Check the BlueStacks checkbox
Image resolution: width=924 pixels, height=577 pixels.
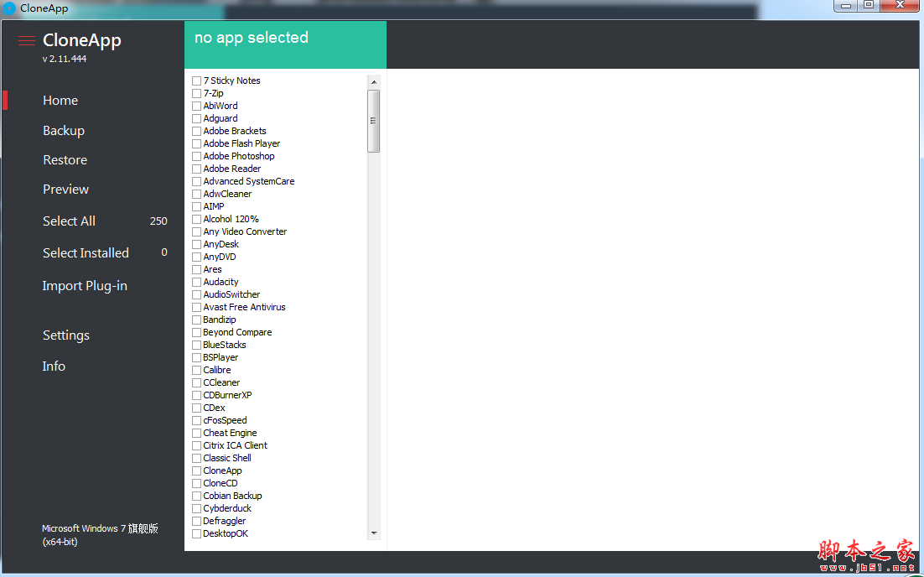tap(197, 345)
